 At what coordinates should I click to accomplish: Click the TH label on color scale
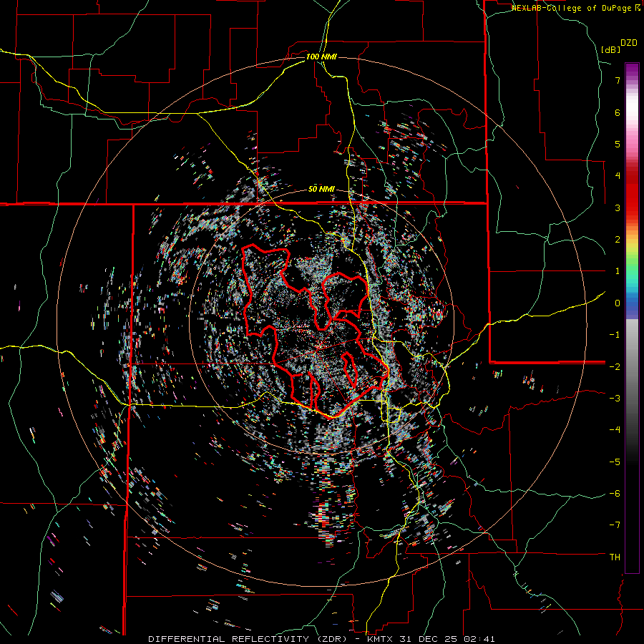[x=615, y=557]
